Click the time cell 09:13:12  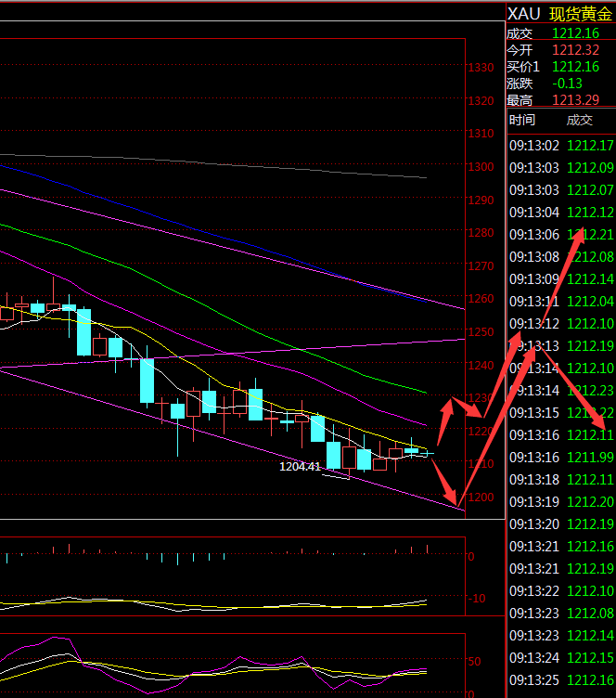pos(534,324)
